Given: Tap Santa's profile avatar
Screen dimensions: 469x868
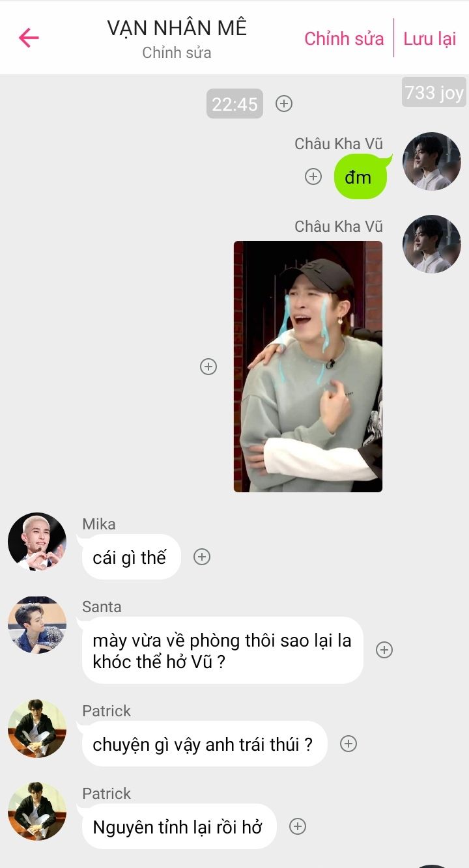Looking at the screenshot, I should pos(37,624).
